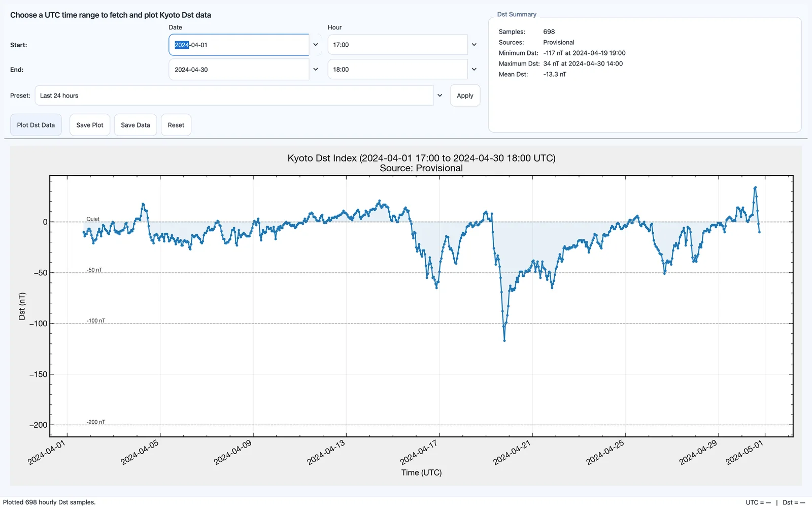This screenshot has width=812, height=508.
Task: Click the Samples value 698
Action: (x=549, y=31)
